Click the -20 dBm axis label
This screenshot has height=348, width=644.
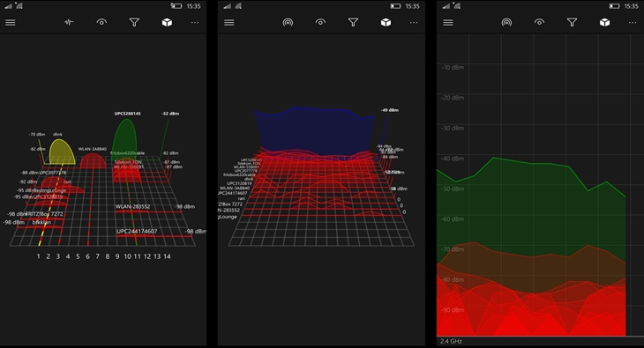(x=453, y=98)
